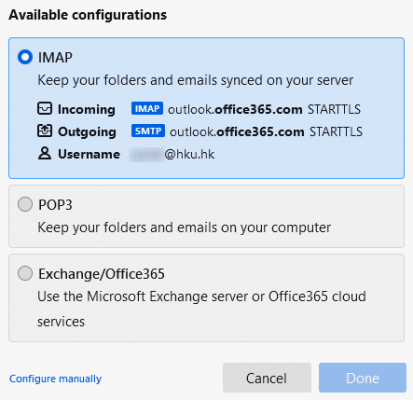Click the incoming server outlook.office365.com hostname
This screenshot has width=413, height=400.
[x=235, y=109]
